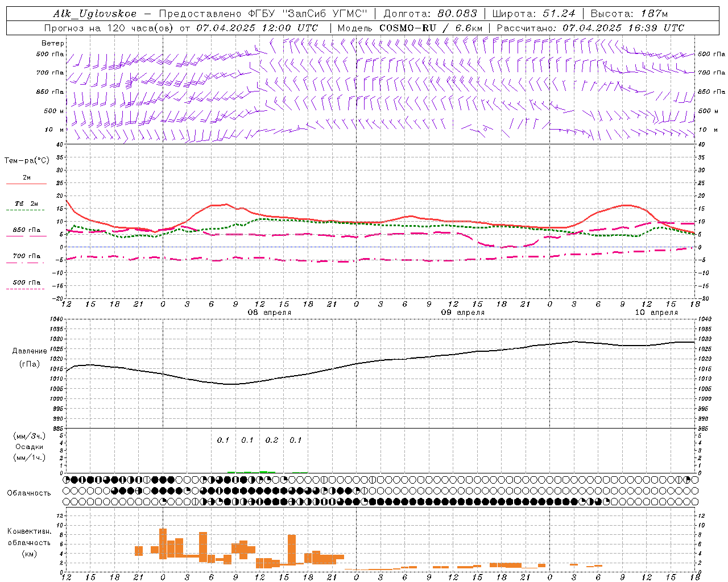Click 850 гПа in the temperature legend
The image size is (728, 582).
tap(27, 230)
